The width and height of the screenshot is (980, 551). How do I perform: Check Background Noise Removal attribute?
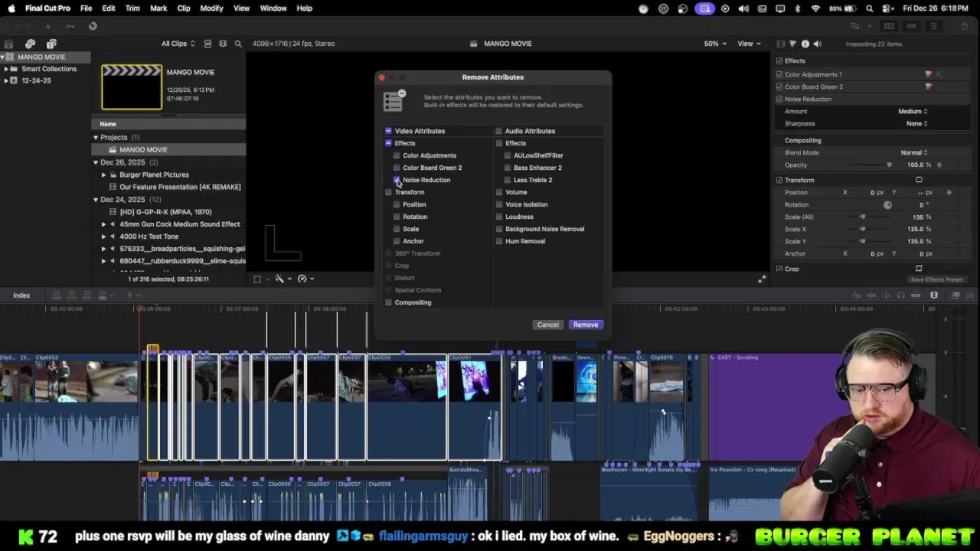(498, 229)
